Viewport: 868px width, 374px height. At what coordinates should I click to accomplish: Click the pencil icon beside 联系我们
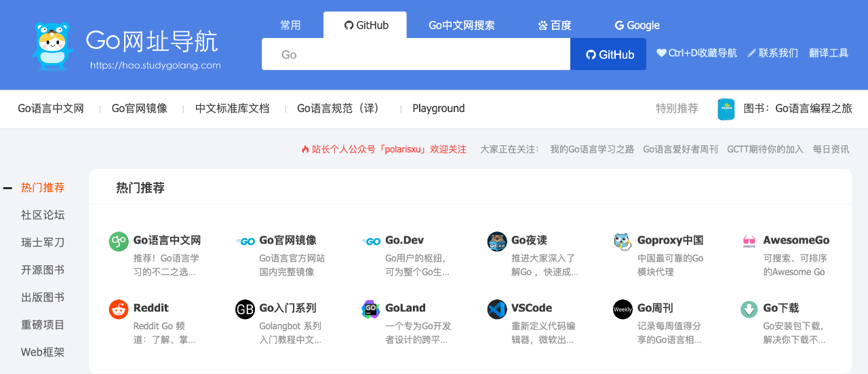click(751, 53)
